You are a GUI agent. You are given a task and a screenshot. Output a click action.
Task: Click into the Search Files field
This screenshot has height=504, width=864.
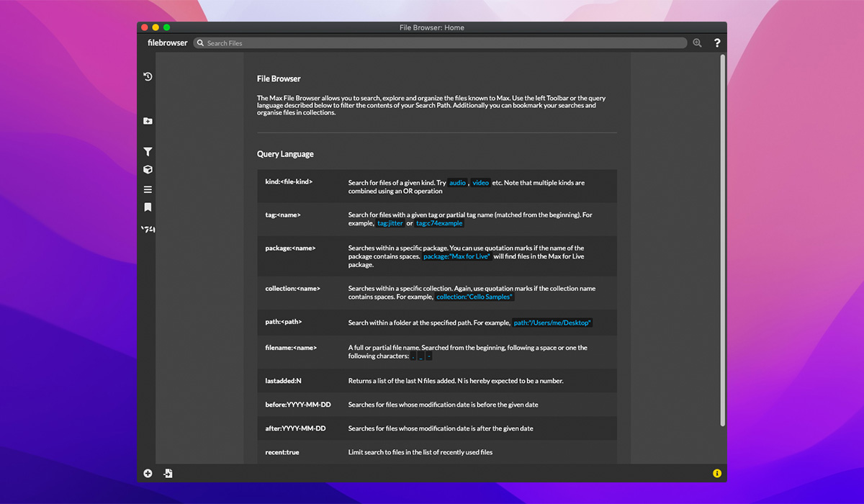439,43
